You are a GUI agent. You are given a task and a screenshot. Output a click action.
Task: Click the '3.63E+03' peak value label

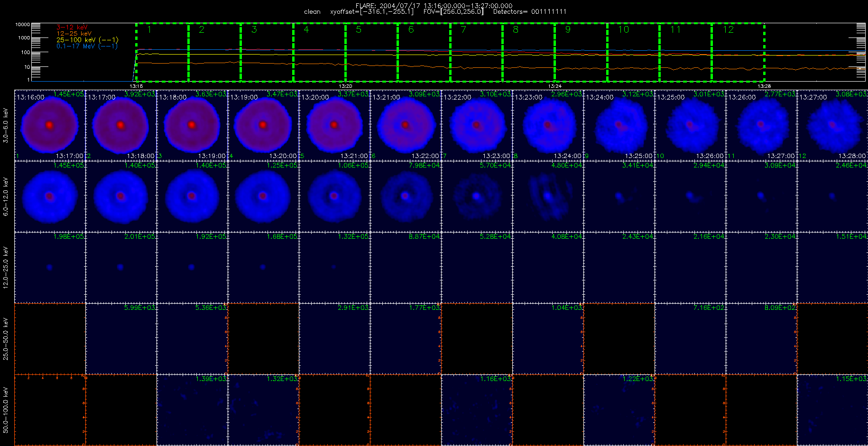click(x=211, y=94)
